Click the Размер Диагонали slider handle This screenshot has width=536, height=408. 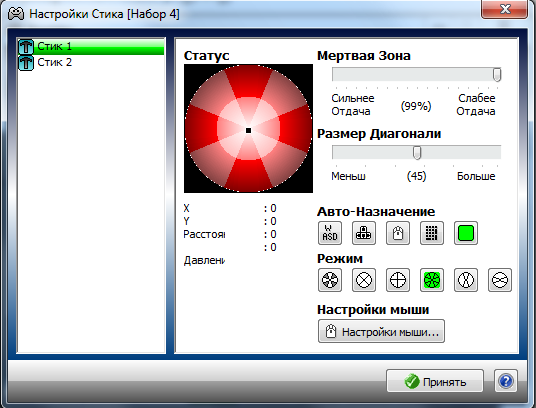tap(417, 152)
